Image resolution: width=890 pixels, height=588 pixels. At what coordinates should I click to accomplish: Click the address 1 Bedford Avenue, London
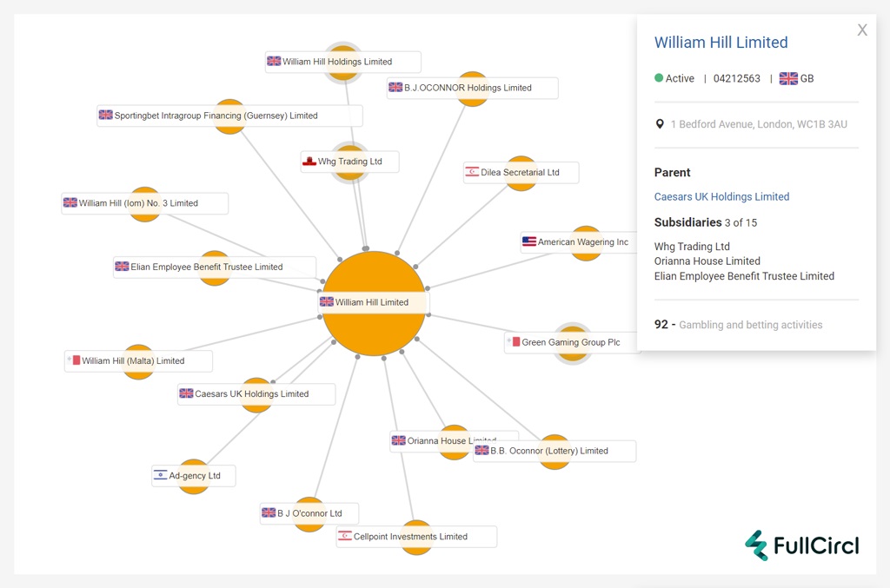[x=759, y=124]
